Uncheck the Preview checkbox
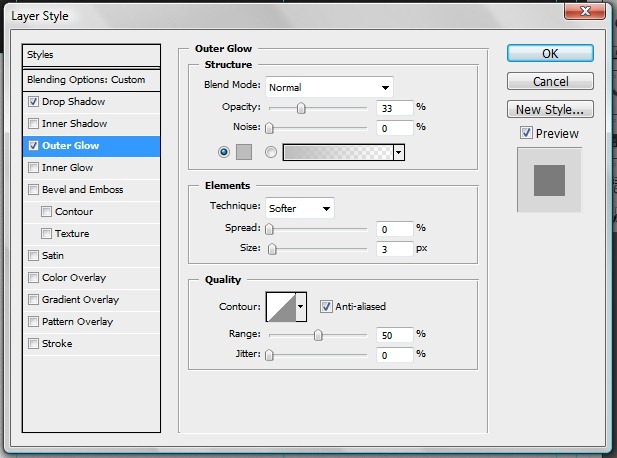617x458 pixels. 526,133
